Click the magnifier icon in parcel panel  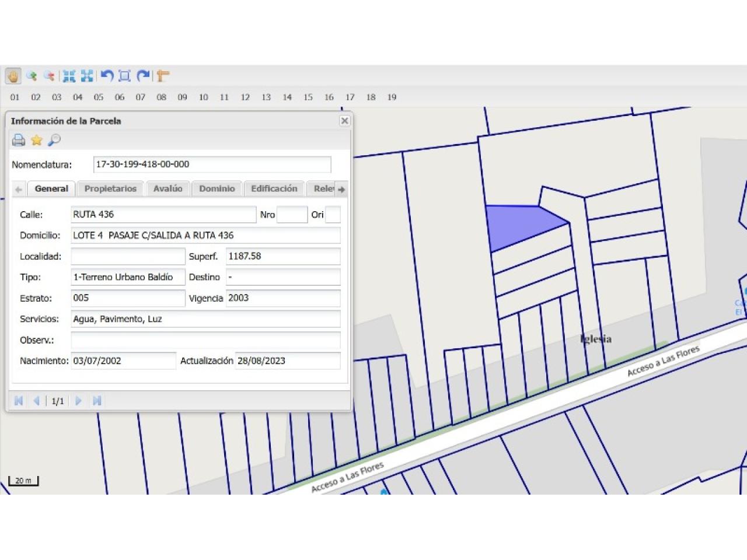pyautogui.click(x=54, y=140)
